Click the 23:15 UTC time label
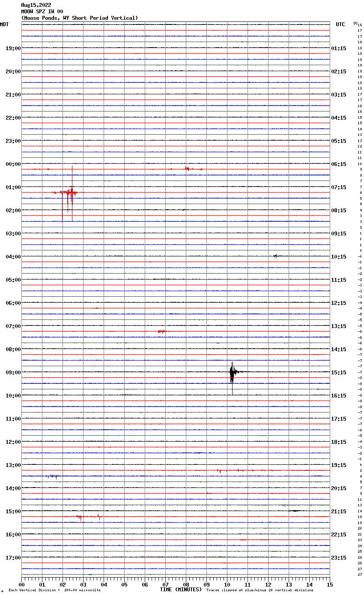This screenshot has width=364, height=596. 339,558
